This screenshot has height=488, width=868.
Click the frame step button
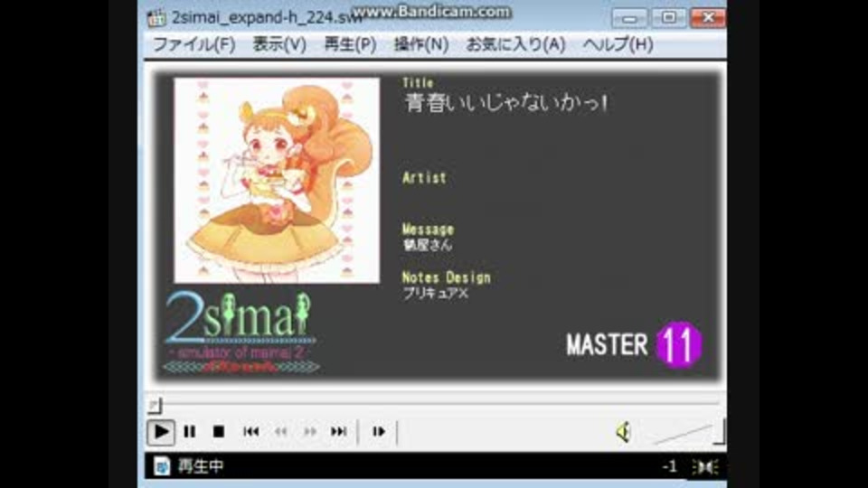[x=379, y=432]
